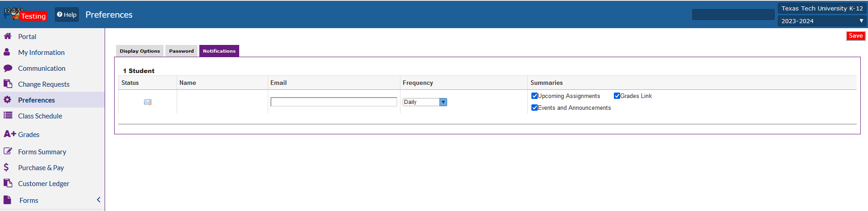Image resolution: width=868 pixels, height=211 pixels.
Task: Switch to the Display Options tab
Action: [140, 51]
